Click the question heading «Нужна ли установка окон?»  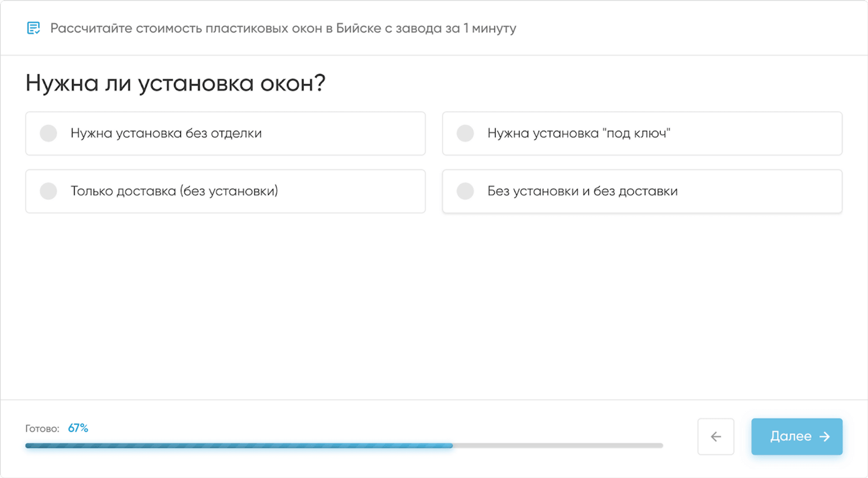pos(175,83)
